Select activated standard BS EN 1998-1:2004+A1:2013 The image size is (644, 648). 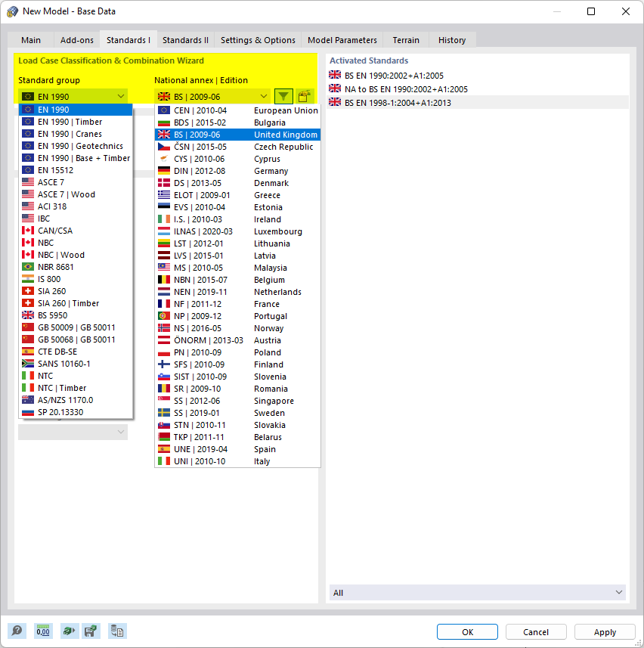tap(478, 103)
